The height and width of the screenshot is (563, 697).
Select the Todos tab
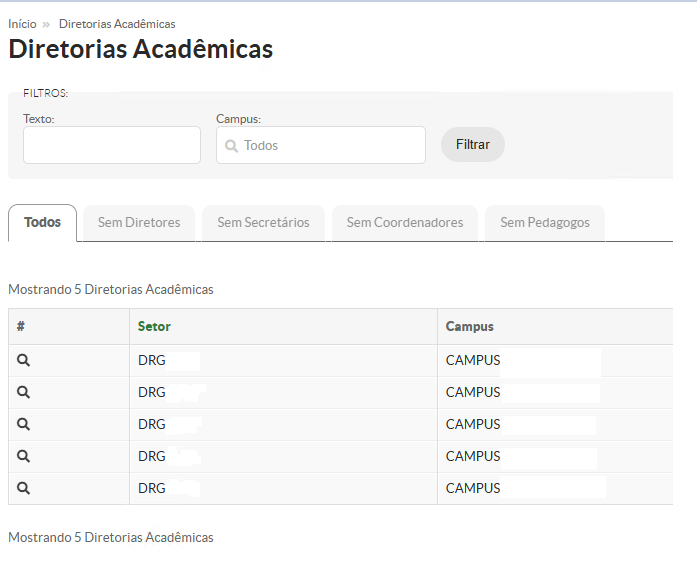[42, 222]
